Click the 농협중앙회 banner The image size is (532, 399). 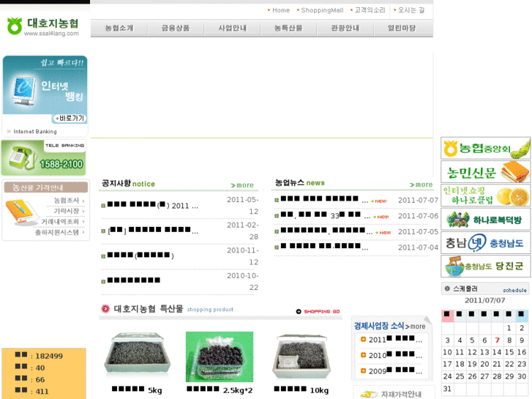click(x=485, y=148)
